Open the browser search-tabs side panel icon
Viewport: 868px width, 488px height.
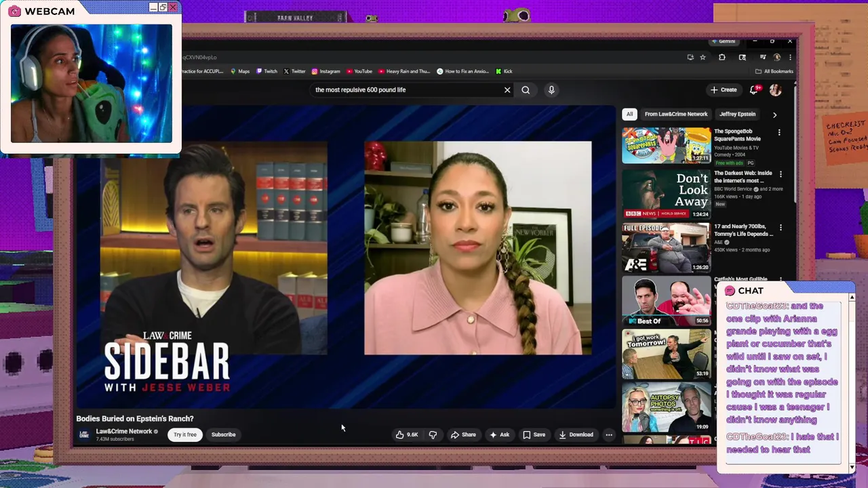742,58
